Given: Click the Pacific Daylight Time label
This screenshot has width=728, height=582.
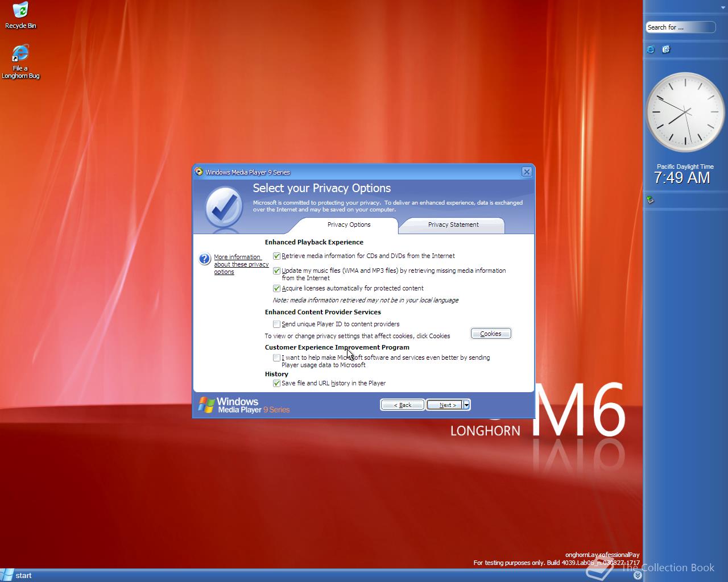Looking at the screenshot, I should click(x=685, y=167).
